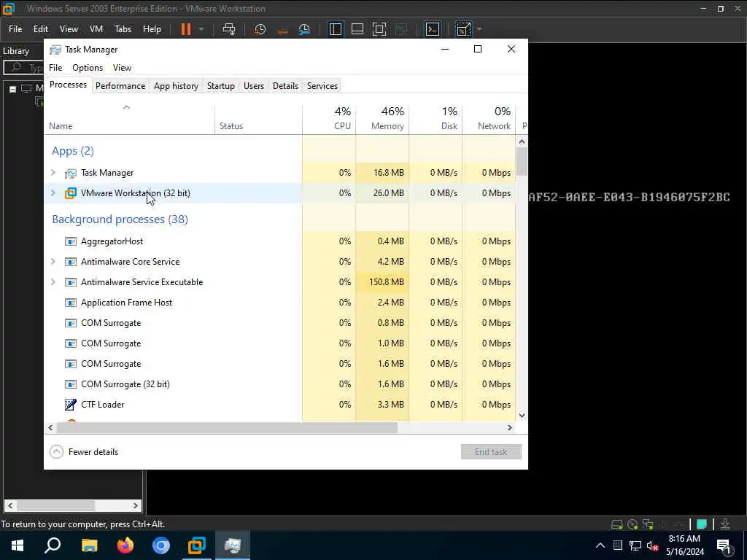Open the VMware Edit menu
This screenshot has width=747, height=560.
point(41,29)
